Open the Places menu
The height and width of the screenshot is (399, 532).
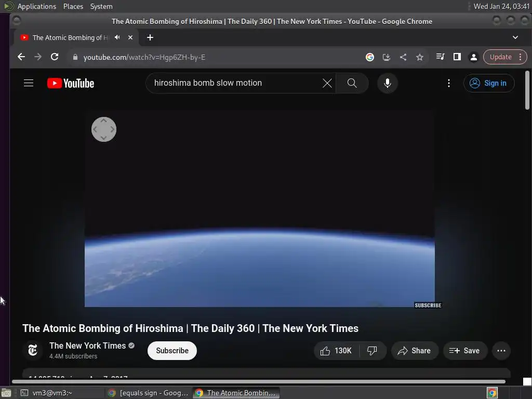click(x=73, y=6)
